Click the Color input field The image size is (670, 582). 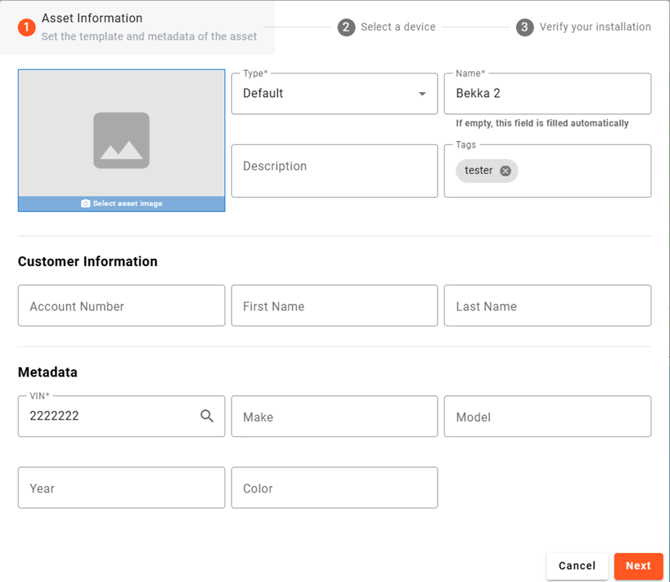pyautogui.click(x=334, y=488)
